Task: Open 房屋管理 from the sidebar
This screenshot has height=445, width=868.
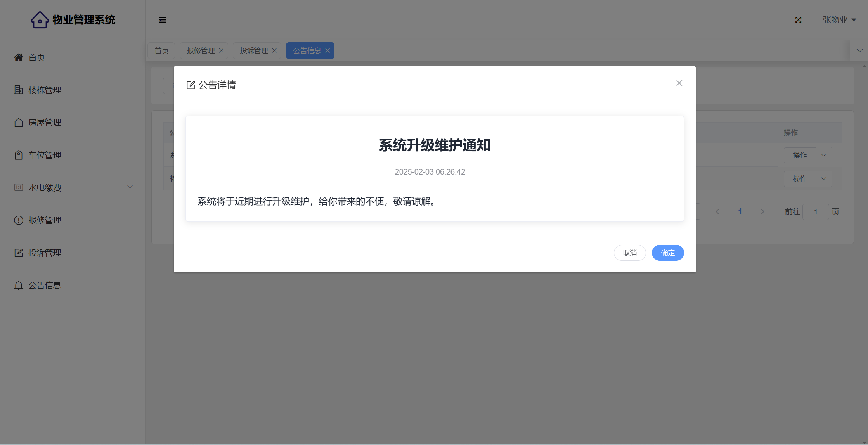Action: [45, 123]
